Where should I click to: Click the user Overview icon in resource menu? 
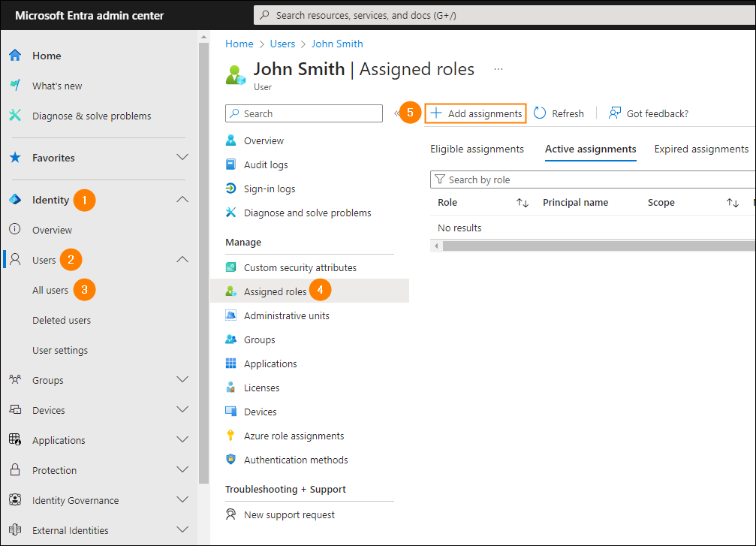(231, 140)
